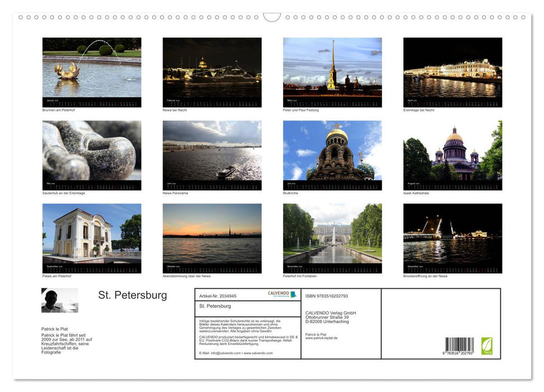Open the 'Isaak Kathedrale' August image
The height and width of the screenshot is (392, 544).
[x=453, y=154]
